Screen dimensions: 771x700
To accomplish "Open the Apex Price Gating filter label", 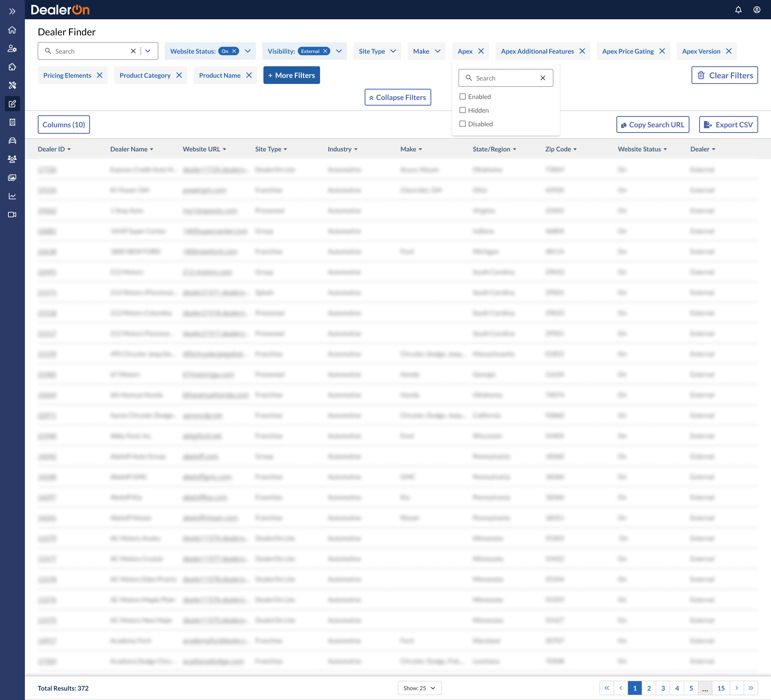I will point(628,51).
